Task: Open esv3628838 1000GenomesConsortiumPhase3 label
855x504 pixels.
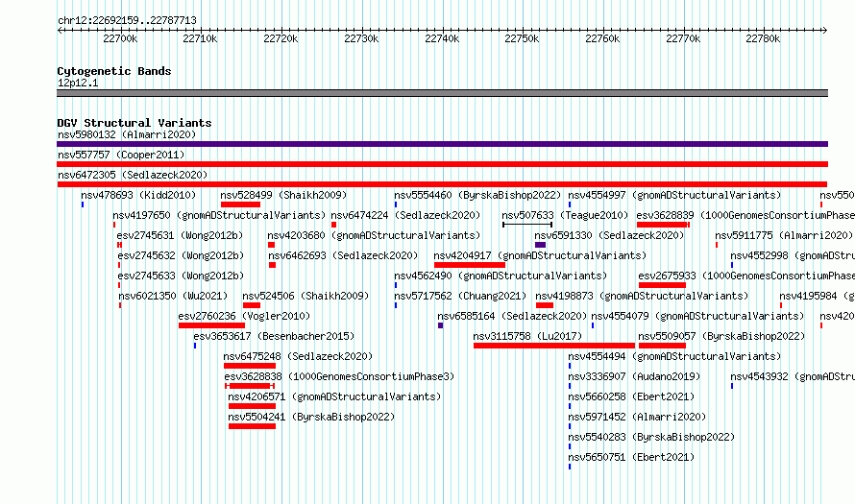Action: coord(339,376)
